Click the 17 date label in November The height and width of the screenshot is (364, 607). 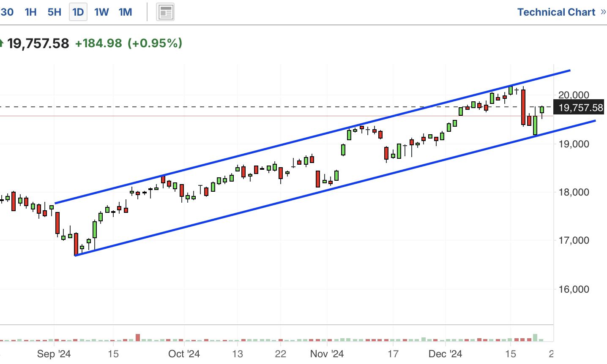pyautogui.click(x=393, y=353)
